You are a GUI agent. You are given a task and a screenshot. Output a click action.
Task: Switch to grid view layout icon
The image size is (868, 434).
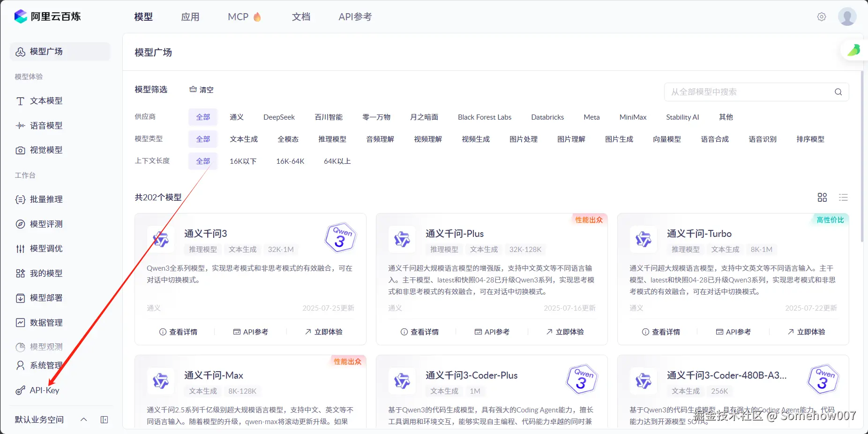click(x=822, y=198)
